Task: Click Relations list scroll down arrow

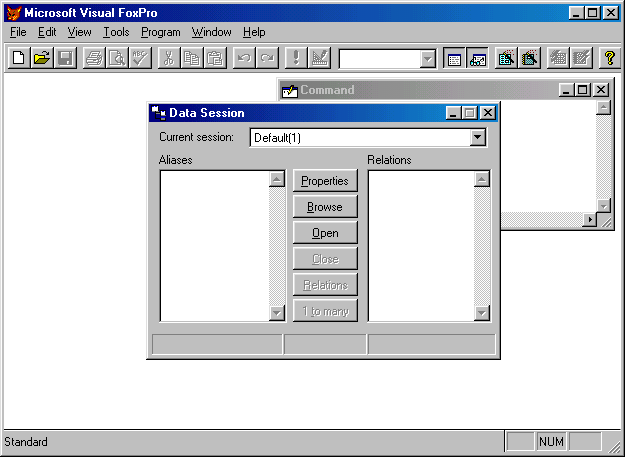Action: (482, 313)
